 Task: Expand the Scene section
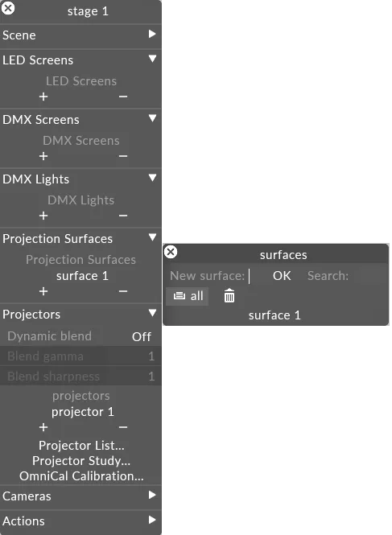pyautogui.click(x=152, y=34)
